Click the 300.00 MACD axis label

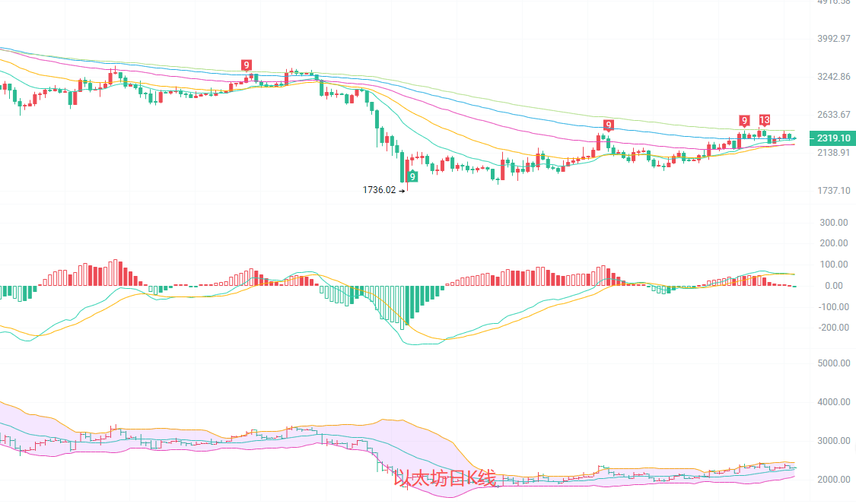coord(835,223)
